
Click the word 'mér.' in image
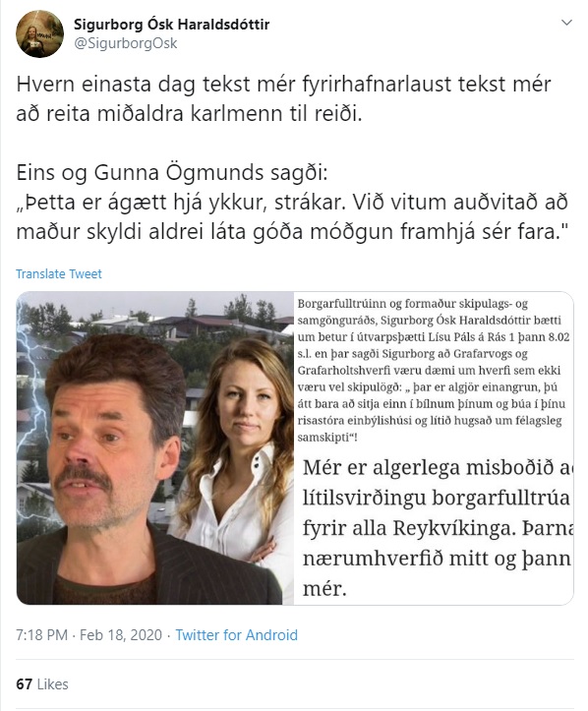click(324, 589)
